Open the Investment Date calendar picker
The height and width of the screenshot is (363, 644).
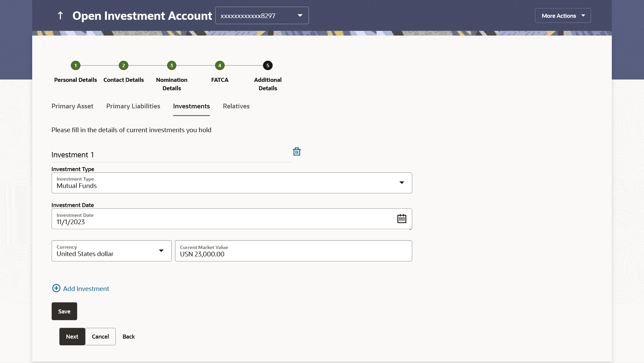coord(401,219)
